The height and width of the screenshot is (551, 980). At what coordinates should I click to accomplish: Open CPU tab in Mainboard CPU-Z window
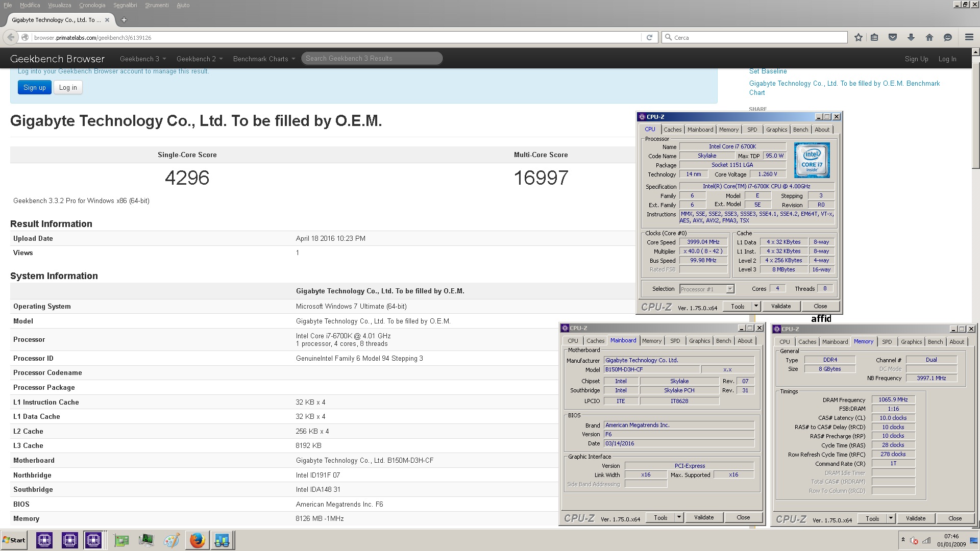[x=573, y=341]
